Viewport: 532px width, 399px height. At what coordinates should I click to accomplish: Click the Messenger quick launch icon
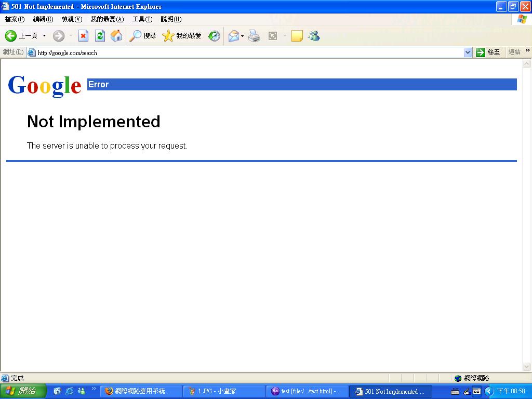pyautogui.click(x=82, y=391)
